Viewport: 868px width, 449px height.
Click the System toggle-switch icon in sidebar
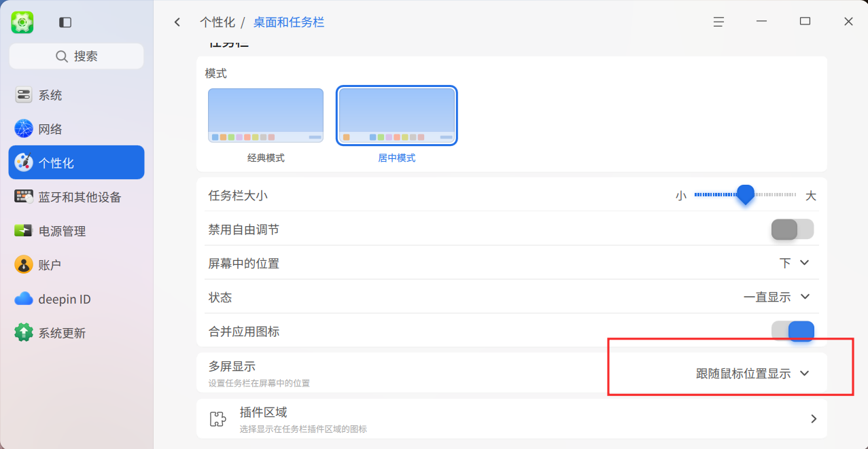(24, 95)
